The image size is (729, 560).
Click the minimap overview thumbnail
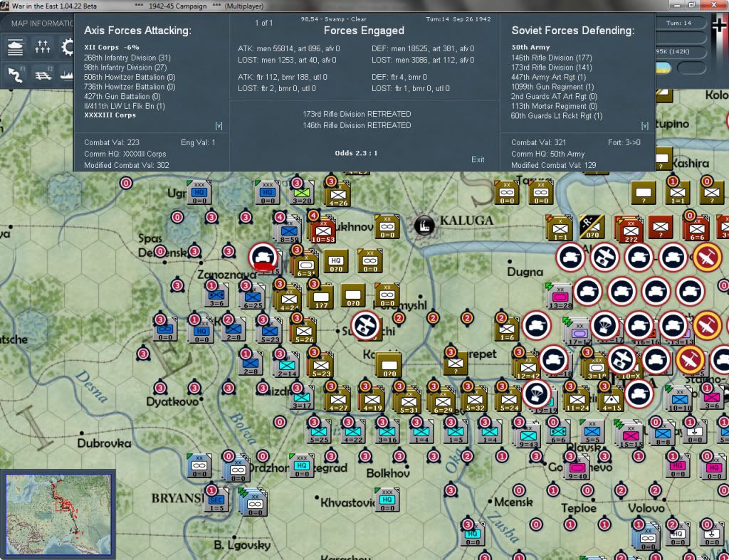pyautogui.click(x=58, y=514)
